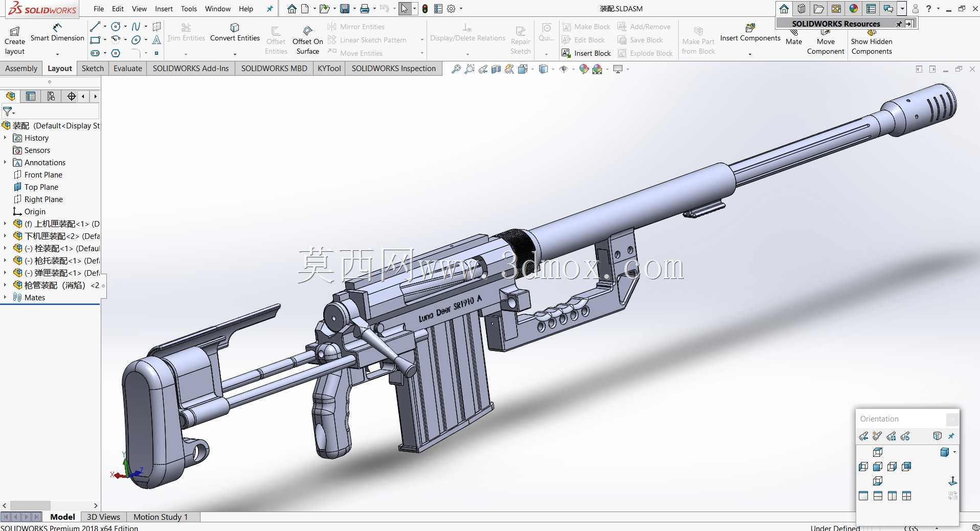Toggle two view vertical viewport layout
980x531 pixels.
[892, 496]
